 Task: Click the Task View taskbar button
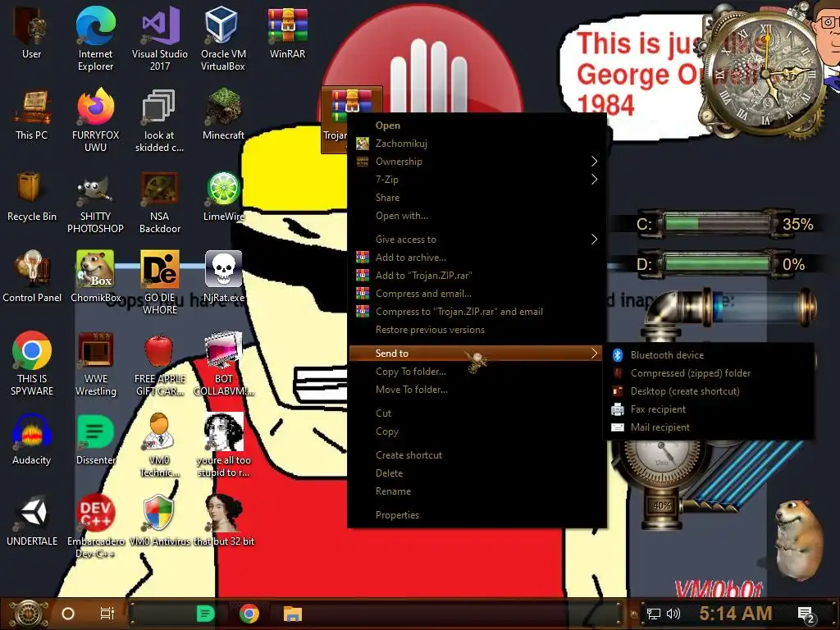tap(107, 614)
